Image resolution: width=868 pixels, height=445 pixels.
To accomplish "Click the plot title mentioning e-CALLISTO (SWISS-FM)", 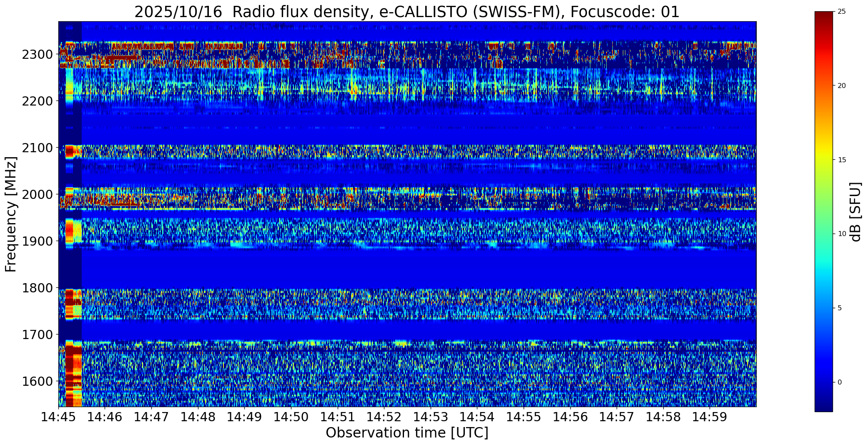I will [407, 12].
